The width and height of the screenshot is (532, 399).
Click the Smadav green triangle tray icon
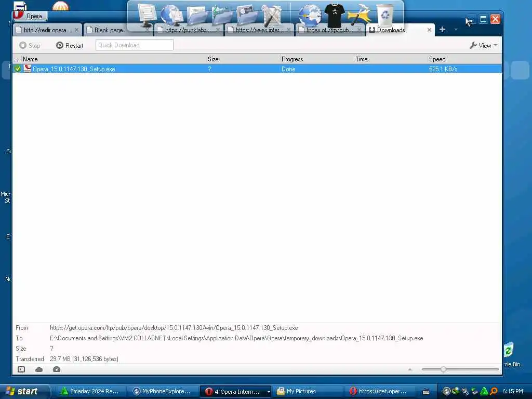(x=484, y=391)
